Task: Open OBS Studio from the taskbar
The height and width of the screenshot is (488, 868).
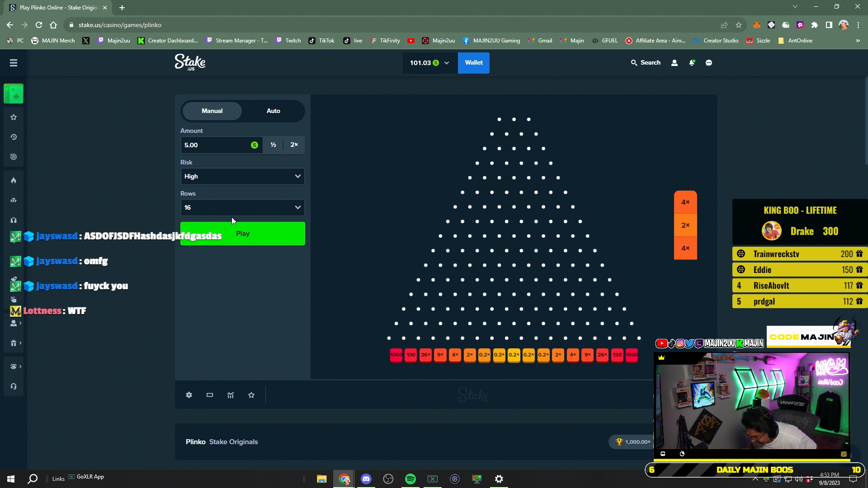Action: 388,479
